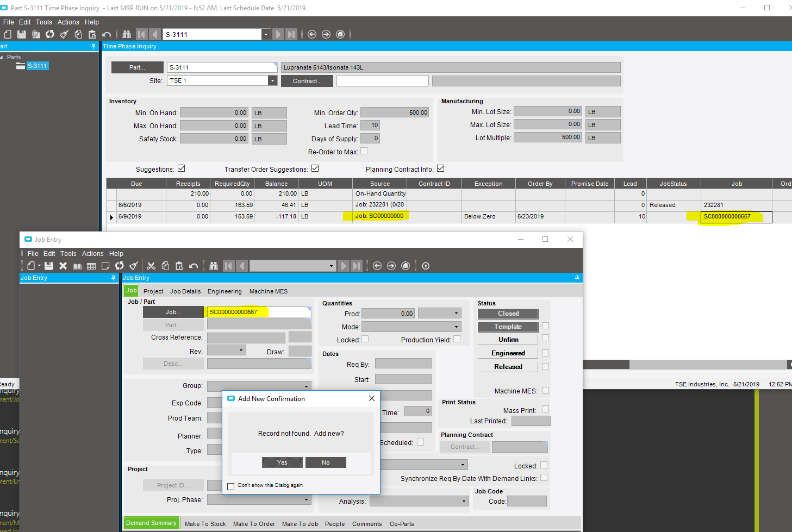The width and height of the screenshot is (792, 532).
Task: Click the Engineered status button
Action: click(508, 353)
